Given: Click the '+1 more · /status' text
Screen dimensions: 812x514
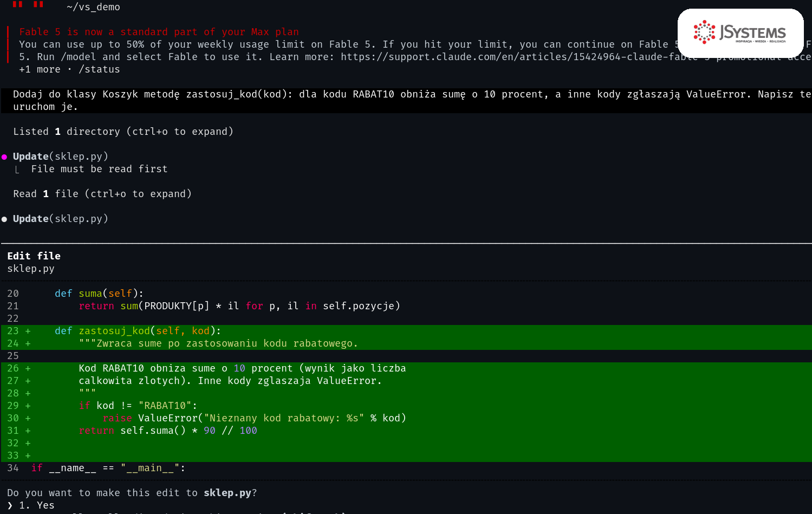Looking at the screenshot, I should (x=69, y=69).
